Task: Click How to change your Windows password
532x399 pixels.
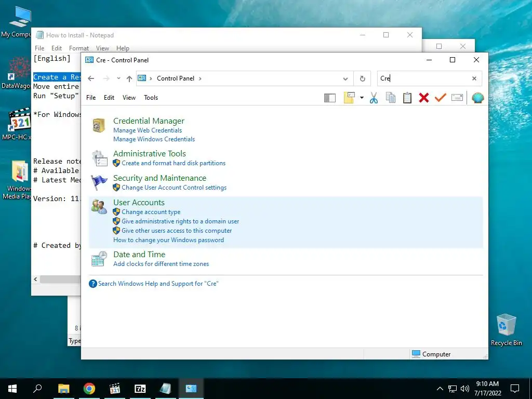Action: point(169,240)
